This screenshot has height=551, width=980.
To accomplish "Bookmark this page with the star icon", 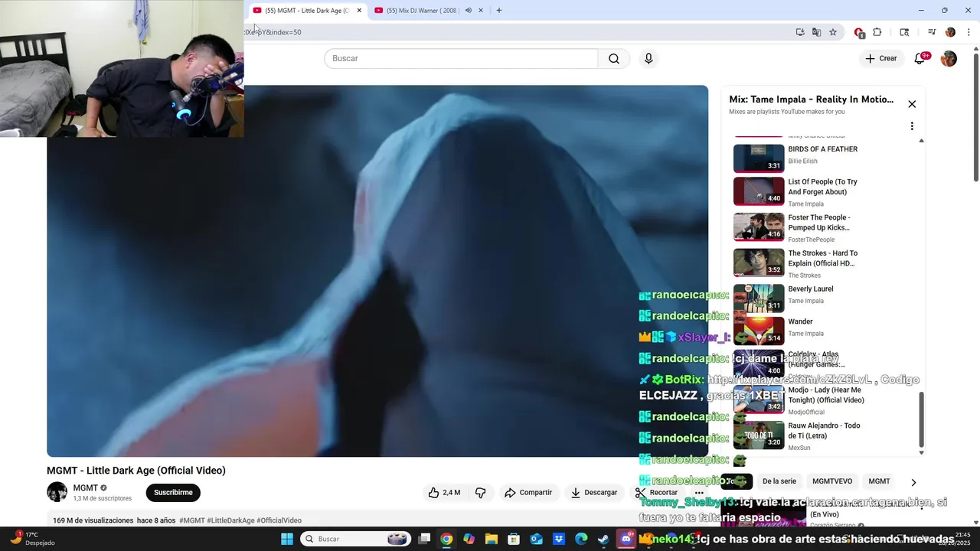I will [833, 32].
